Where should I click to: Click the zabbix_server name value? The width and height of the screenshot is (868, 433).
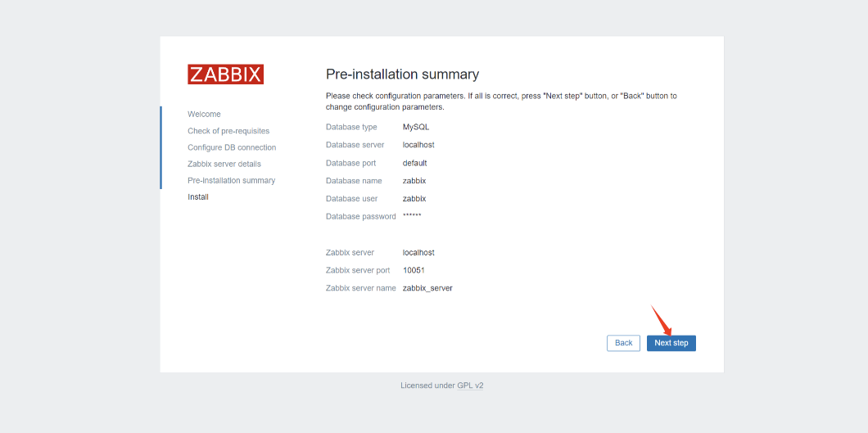(427, 288)
